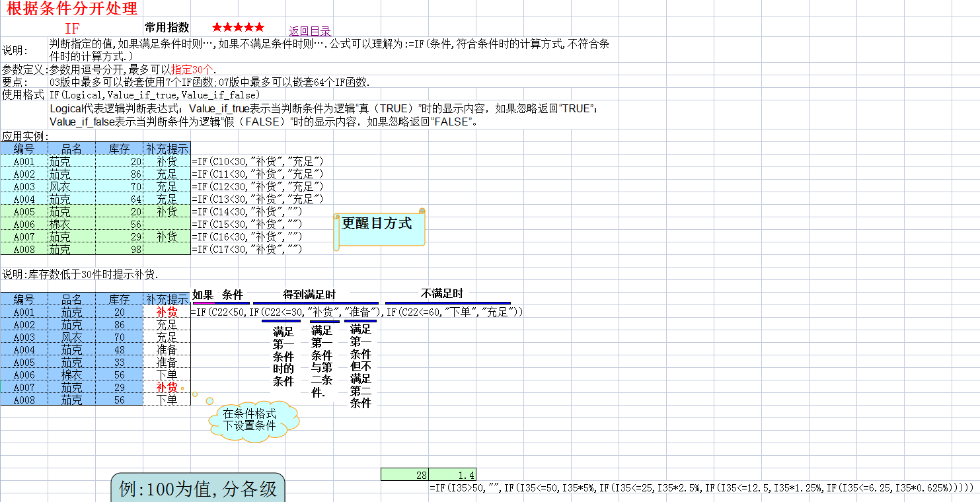The width and height of the screenshot is (980, 502).
Task: Click the red title "根据条件分开处理"
Action: [71, 9]
